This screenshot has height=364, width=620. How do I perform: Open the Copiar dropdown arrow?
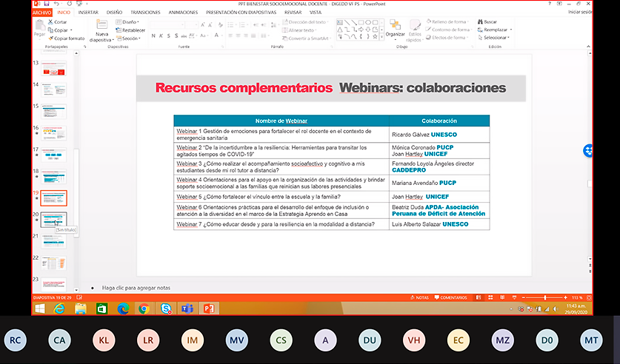click(72, 30)
